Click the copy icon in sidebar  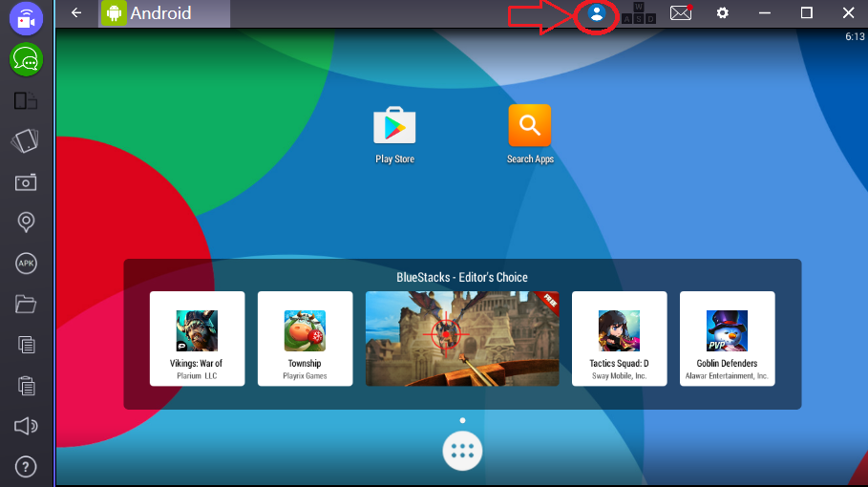(x=26, y=345)
